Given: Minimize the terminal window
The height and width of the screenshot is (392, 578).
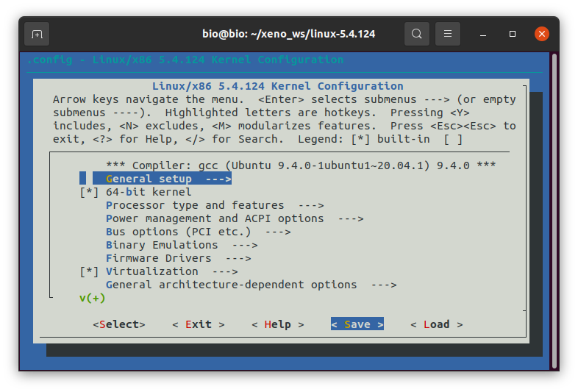Looking at the screenshot, I should [x=483, y=34].
